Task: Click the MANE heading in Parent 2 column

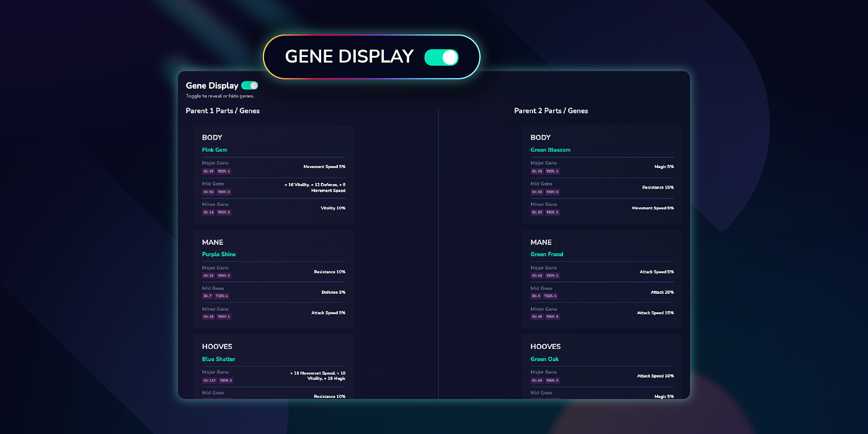Action: point(541,242)
